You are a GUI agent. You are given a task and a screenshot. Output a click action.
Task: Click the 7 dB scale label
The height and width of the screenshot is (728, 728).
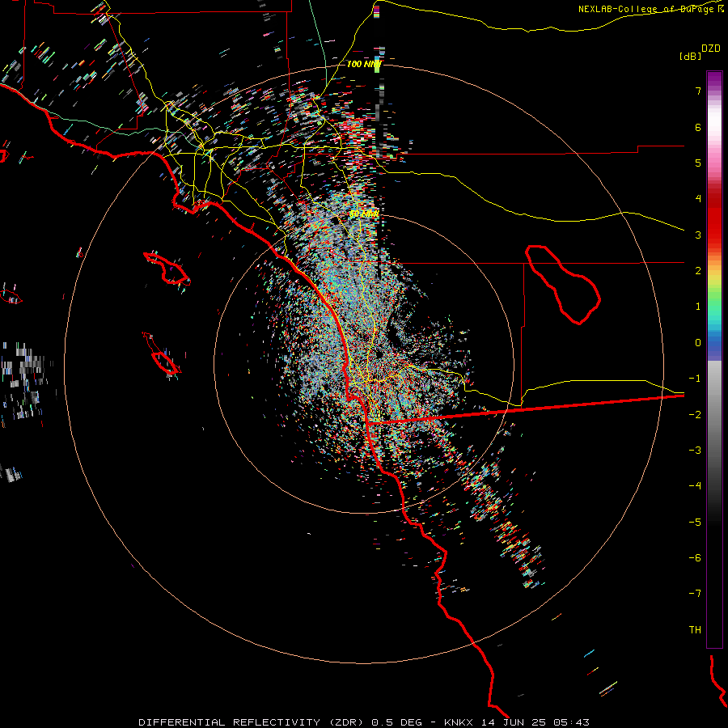coord(698,91)
